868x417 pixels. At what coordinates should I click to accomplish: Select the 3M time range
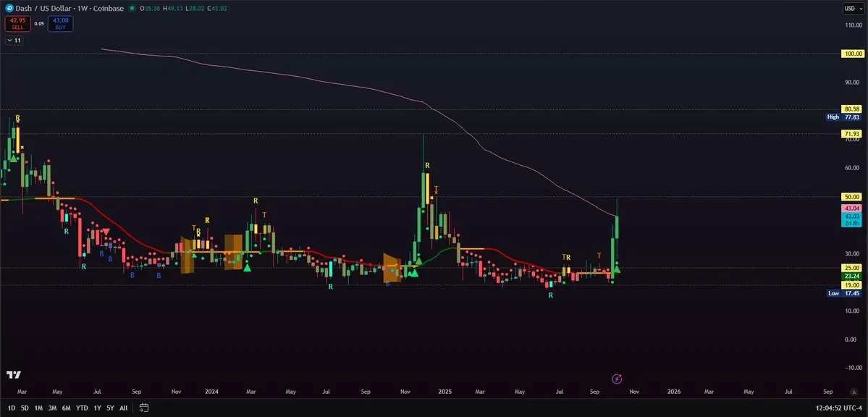(x=52, y=408)
